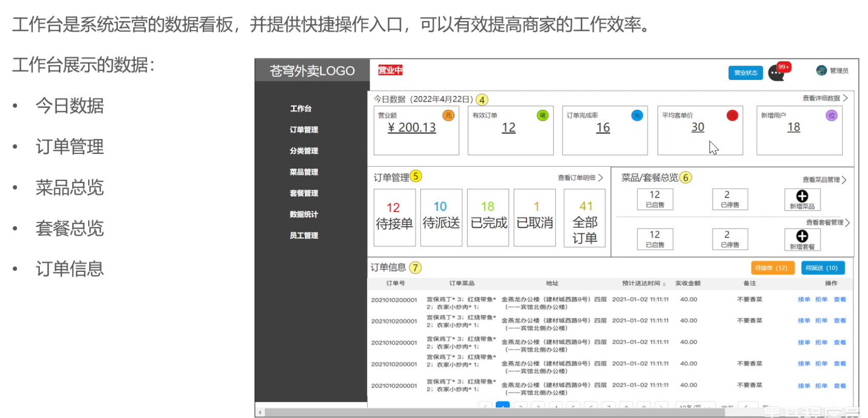Click 已停售 card beside 新增套餐
This screenshot has height=418, width=868.
(730, 239)
